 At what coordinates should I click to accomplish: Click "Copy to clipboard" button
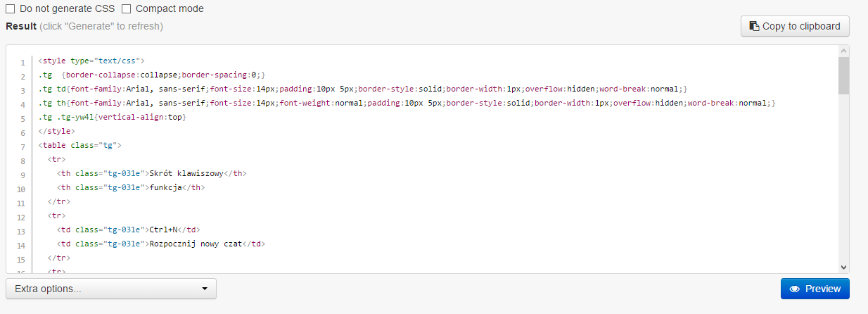[x=795, y=26]
